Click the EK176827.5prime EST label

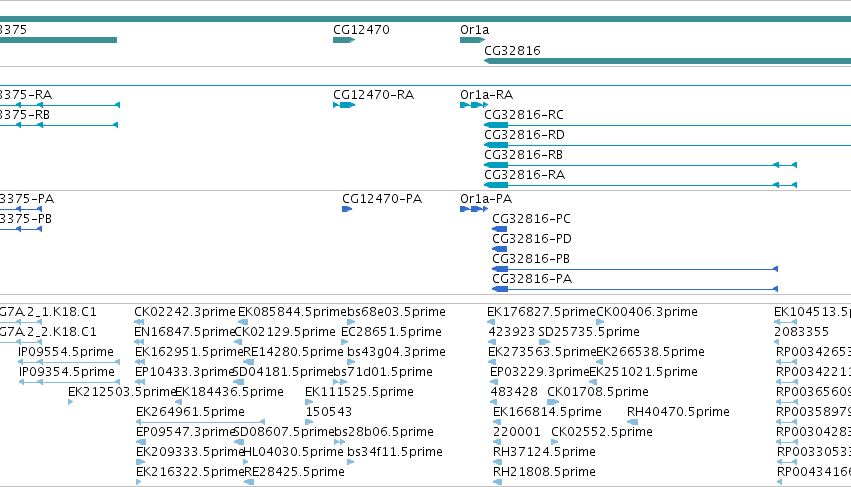[x=541, y=312]
